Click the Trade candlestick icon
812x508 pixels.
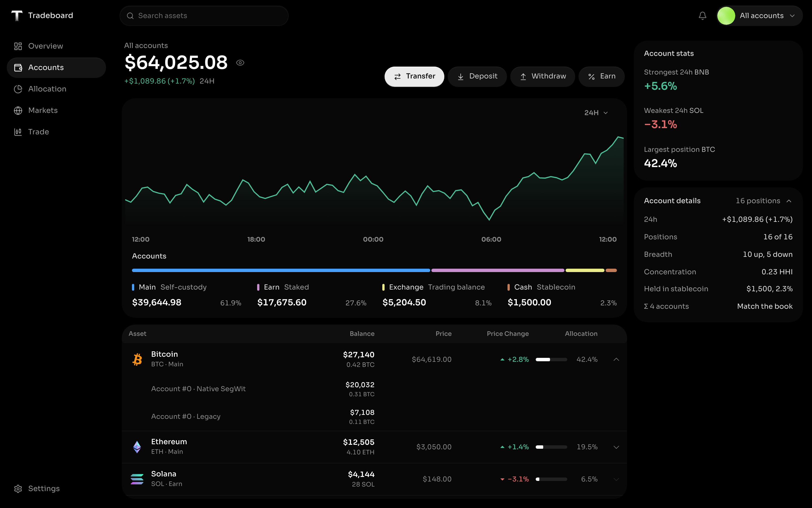tap(18, 132)
